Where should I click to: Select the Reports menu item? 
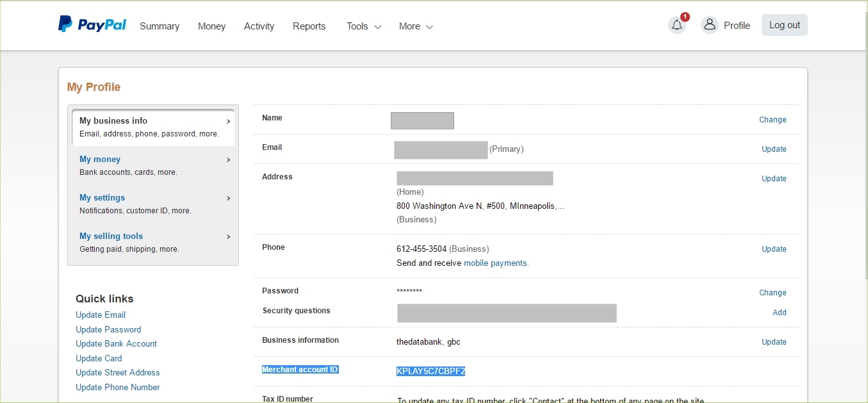(309, 26)
